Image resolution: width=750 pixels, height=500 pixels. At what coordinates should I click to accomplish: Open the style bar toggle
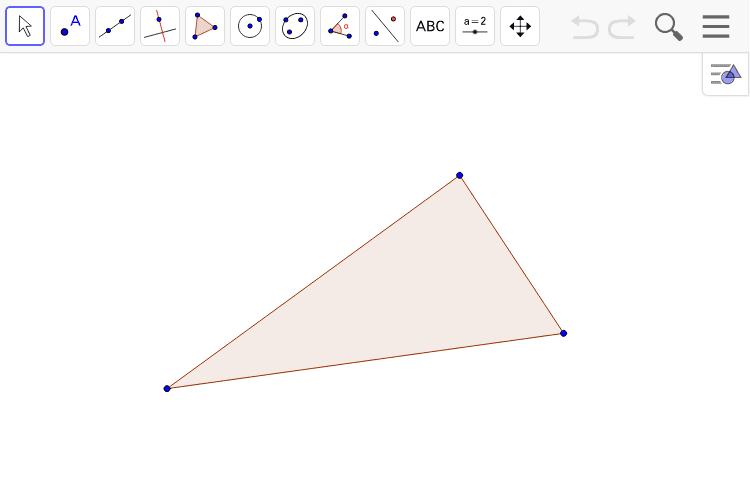[725, 74]
